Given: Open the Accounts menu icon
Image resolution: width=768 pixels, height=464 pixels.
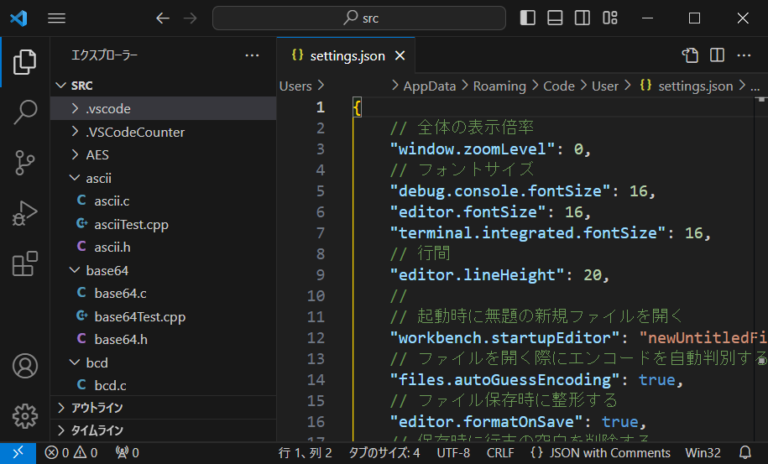Looking at the screenshot, I should (25, 366).
